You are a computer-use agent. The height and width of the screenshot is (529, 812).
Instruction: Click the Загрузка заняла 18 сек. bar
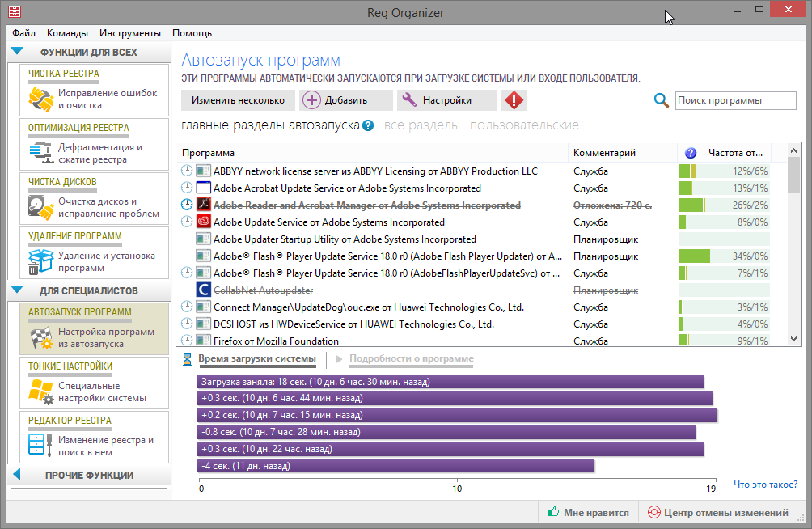[x=450, y=382]
